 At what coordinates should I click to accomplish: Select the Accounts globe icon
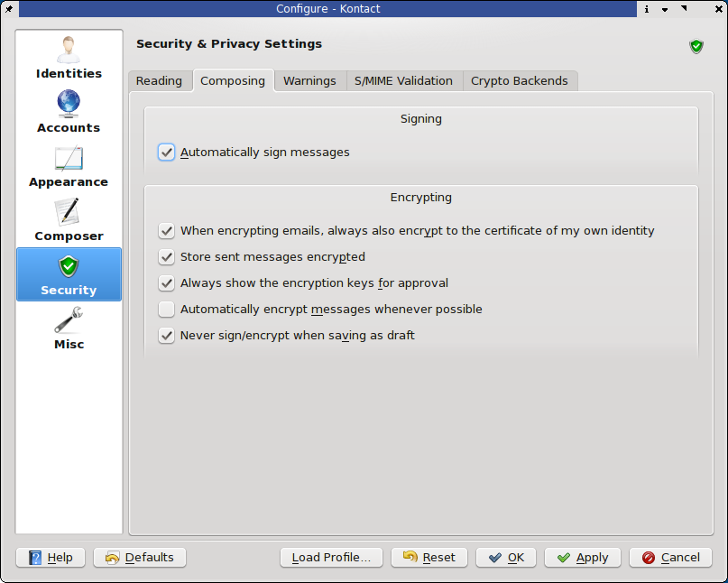tap(69, 104)
